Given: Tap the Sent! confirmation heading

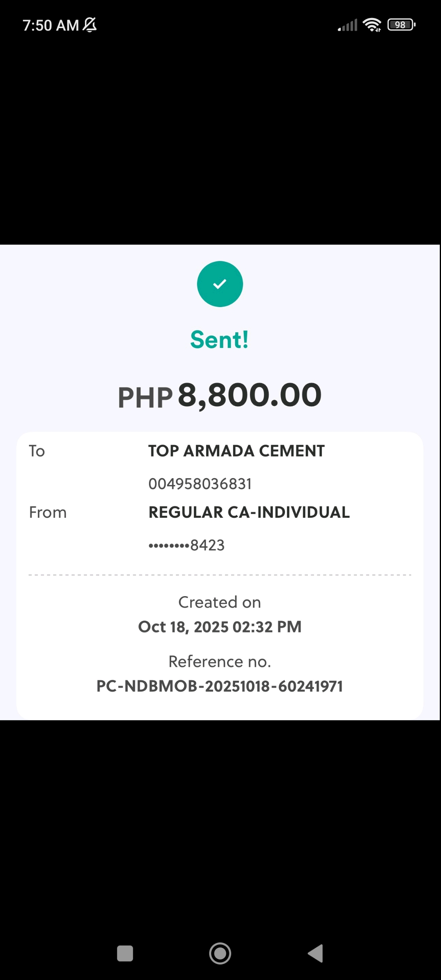Looking at the screenshot, I should (220, 340).
